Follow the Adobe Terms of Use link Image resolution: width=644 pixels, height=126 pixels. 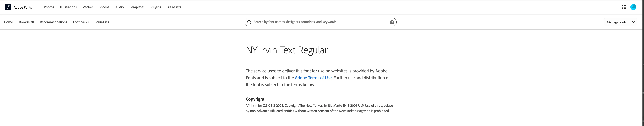tap(313, 78)
